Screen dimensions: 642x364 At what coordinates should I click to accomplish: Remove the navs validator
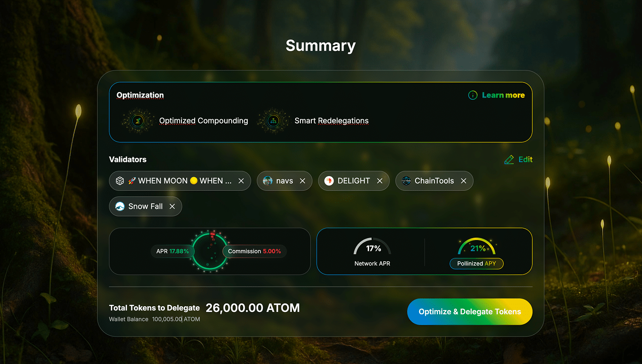point(303,181)
